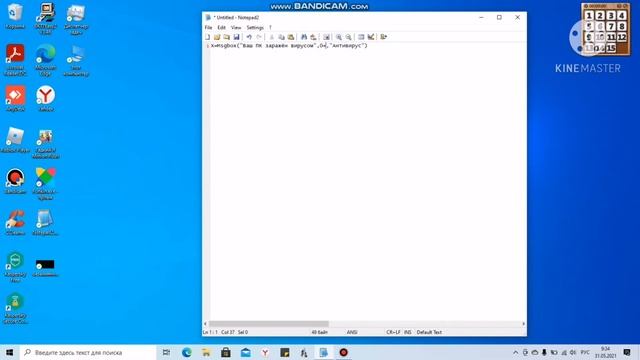Click the Copy toolbar icon

(281, 37)
